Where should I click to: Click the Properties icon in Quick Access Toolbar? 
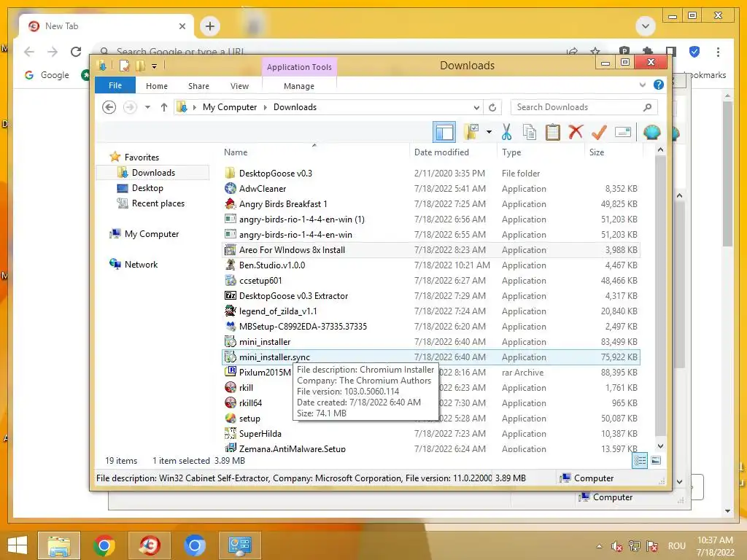click(124, 66)
